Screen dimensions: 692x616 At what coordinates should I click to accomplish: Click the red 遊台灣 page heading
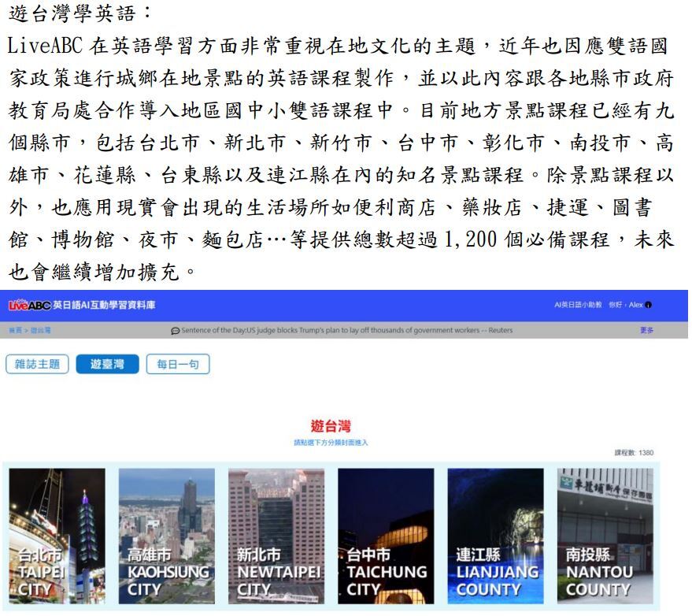coord(331,427)
